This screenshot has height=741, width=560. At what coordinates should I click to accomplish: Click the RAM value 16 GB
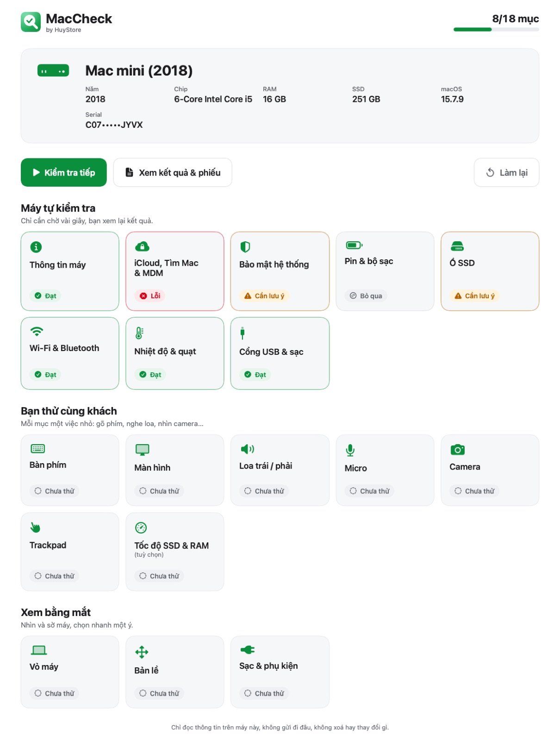[x=274, y=99]
